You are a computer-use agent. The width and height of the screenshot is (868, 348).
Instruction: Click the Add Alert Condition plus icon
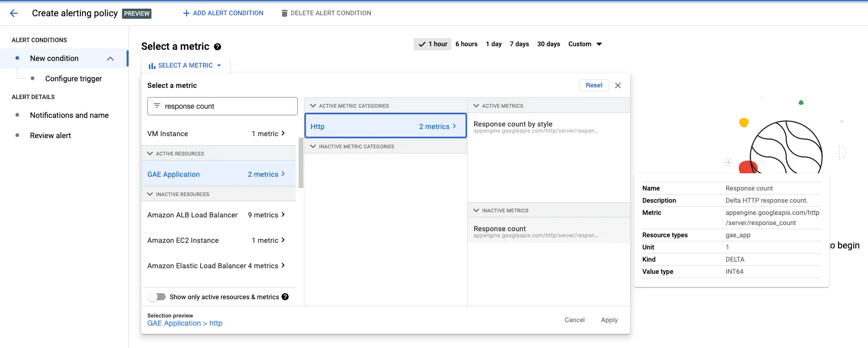(186, 13)
